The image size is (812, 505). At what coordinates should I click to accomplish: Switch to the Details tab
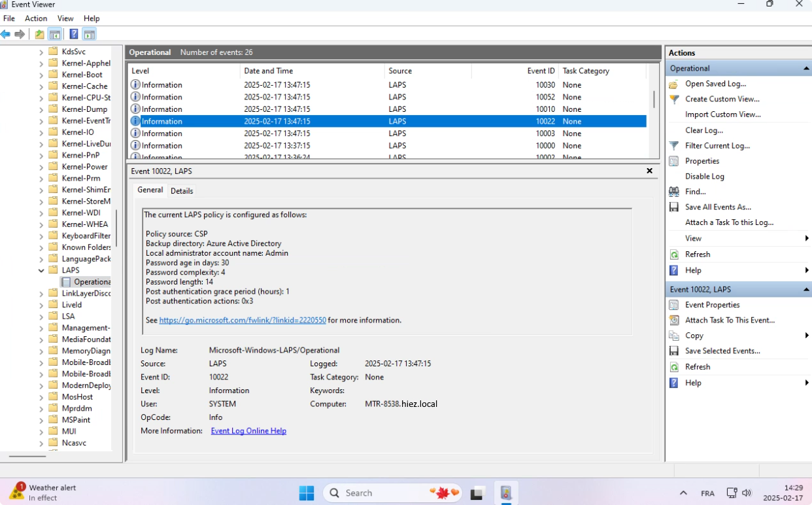coord(182,191)
